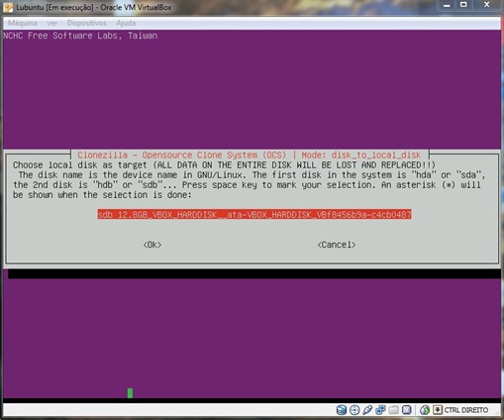Maximize the VirtualBox window
Screen dimensions: 504x420
[463, 5]
